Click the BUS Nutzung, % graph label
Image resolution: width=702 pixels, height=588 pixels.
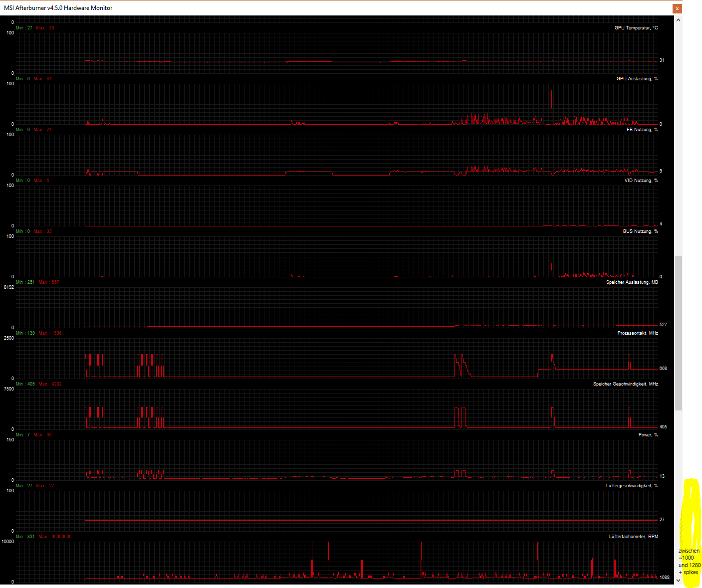coord(640,231)
